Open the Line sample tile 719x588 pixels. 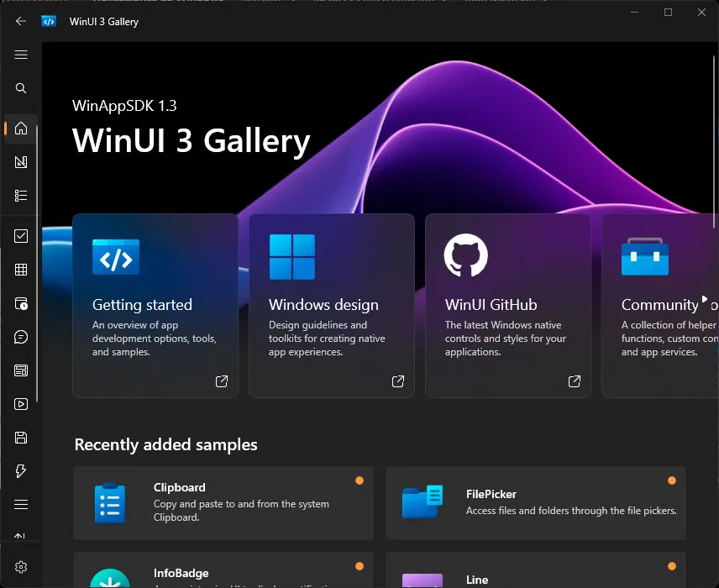tap(536, 570)
